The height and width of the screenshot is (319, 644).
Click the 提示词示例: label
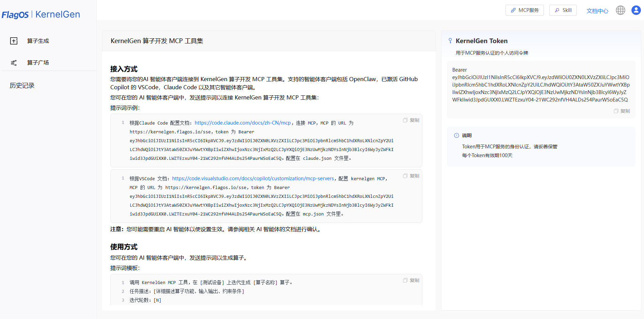tap(125, 108)
